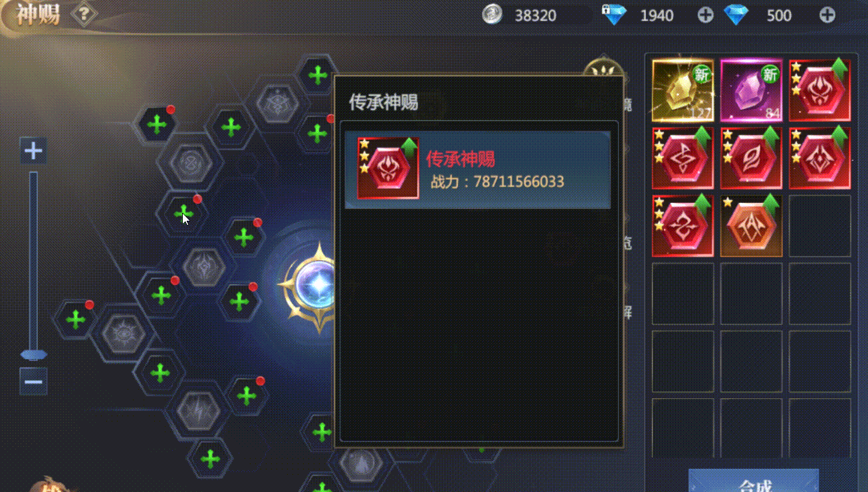Click the green plus slot under the cursor
The height and width of the screenshot is (492, 868).
[183, 213]
